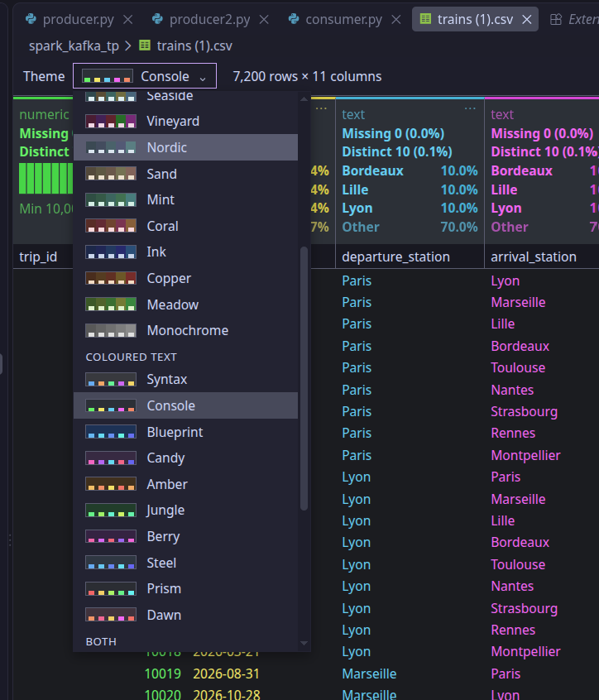Choose the Syntax coloured text theme
599x700 pixels.
pos(185,380)
